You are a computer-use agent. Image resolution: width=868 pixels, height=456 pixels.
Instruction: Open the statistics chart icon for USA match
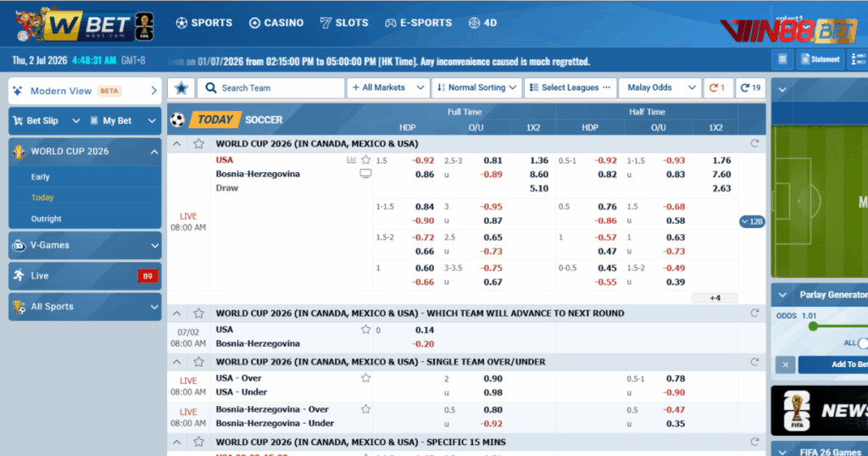pos(351,160)
